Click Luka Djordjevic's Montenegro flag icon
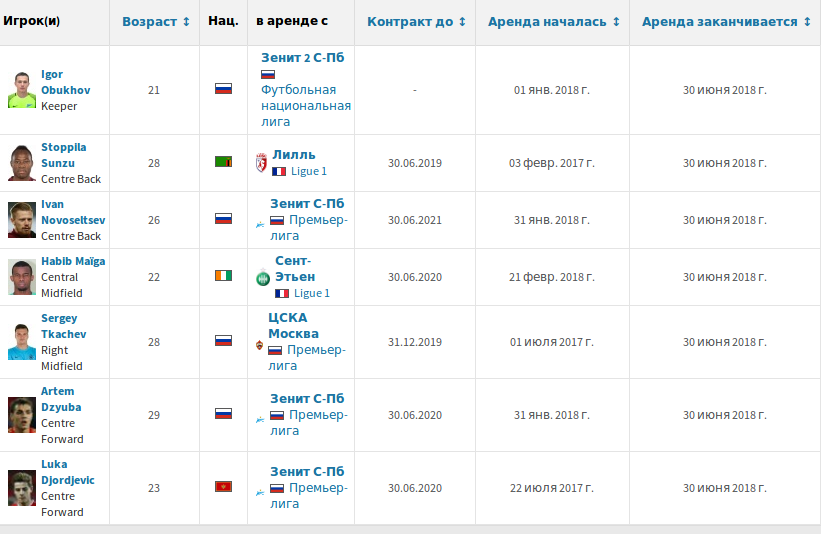 pyautogui.click(x=223, y=487)
